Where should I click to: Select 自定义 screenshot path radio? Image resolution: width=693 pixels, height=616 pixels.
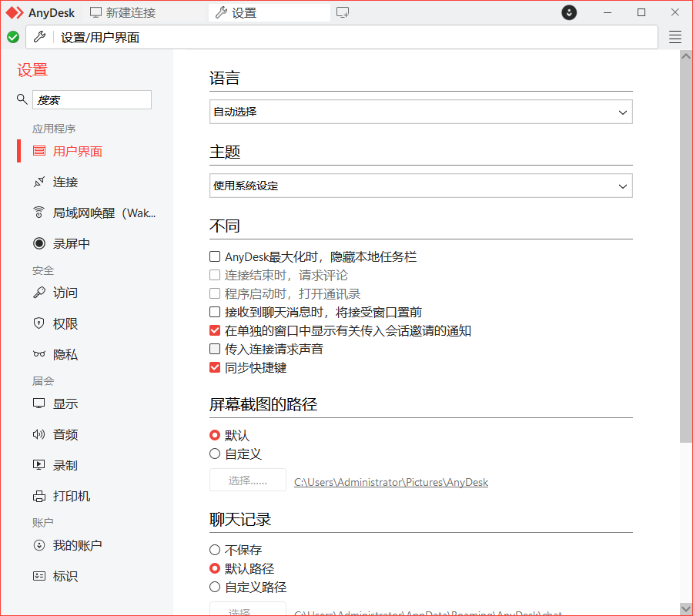pyautogui.click(x=215, y=454)
